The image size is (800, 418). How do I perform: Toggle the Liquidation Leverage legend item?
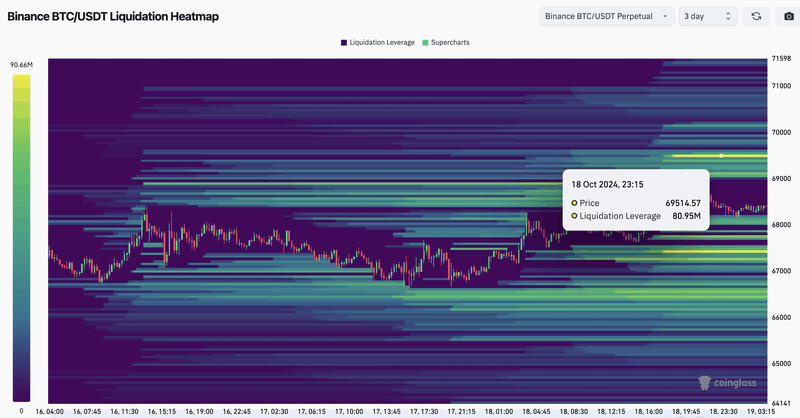[x=378, y=42]
